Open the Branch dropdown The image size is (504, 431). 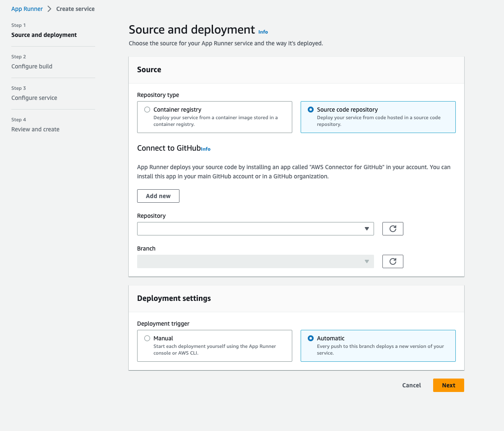(x=256, y=261)
